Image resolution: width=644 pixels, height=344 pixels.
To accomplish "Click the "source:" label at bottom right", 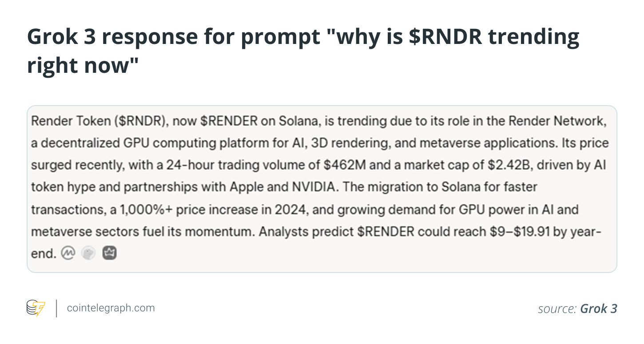I will click(x=557, y=308).
